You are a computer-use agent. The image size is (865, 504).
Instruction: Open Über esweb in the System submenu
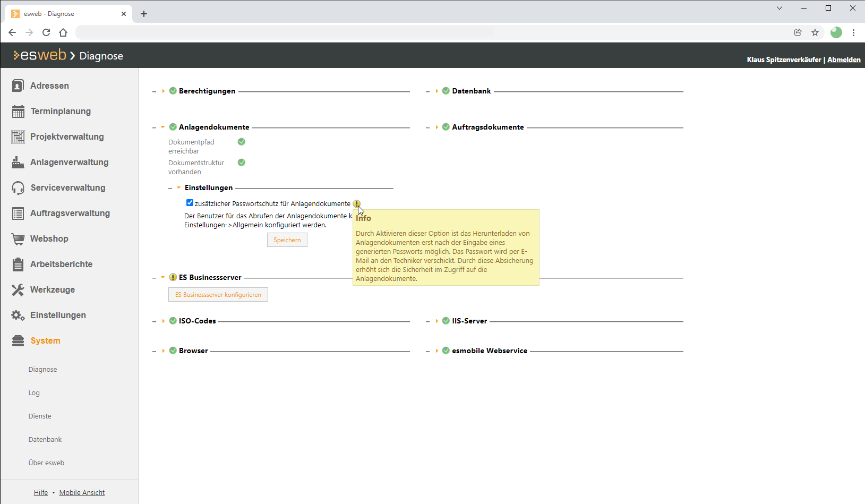click(46, 463)
